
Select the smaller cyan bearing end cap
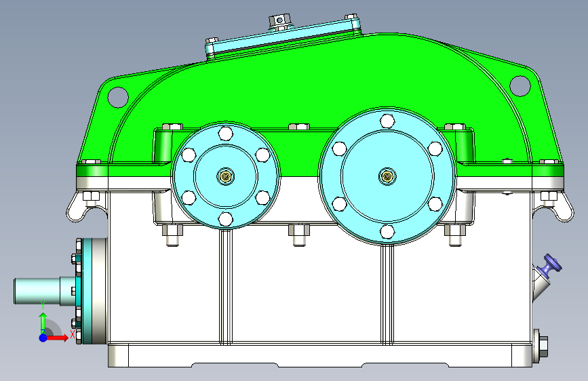pyautogui.click(x=225, y=176)
